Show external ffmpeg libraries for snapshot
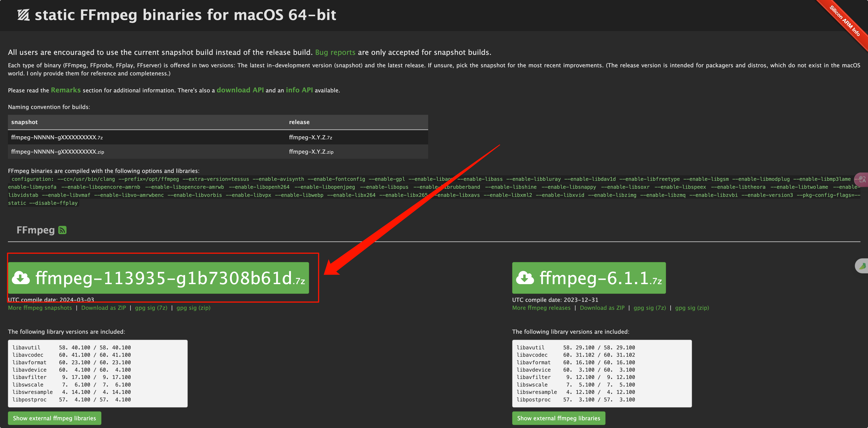The height and width of the screenshot is (428, 868). (x=55, y=418)
